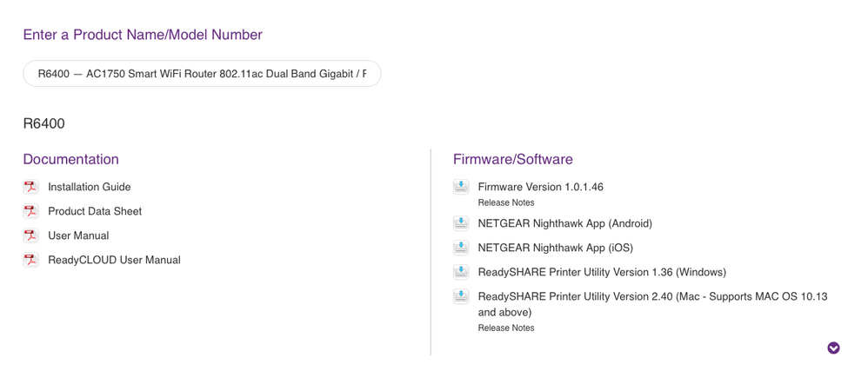View Release Notes under Mac Printer Utility
Screen dimensions: 868x371
506,328
